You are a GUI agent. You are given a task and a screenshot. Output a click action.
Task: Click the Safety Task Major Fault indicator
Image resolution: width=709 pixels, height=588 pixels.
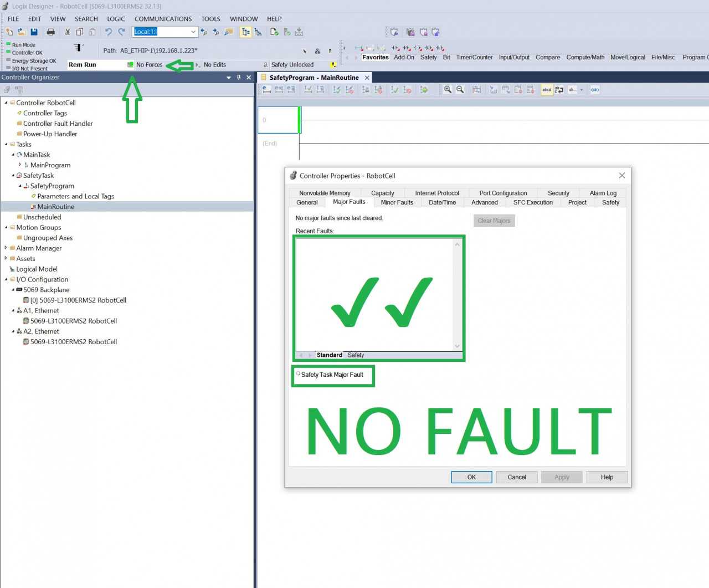pos(298,374)
